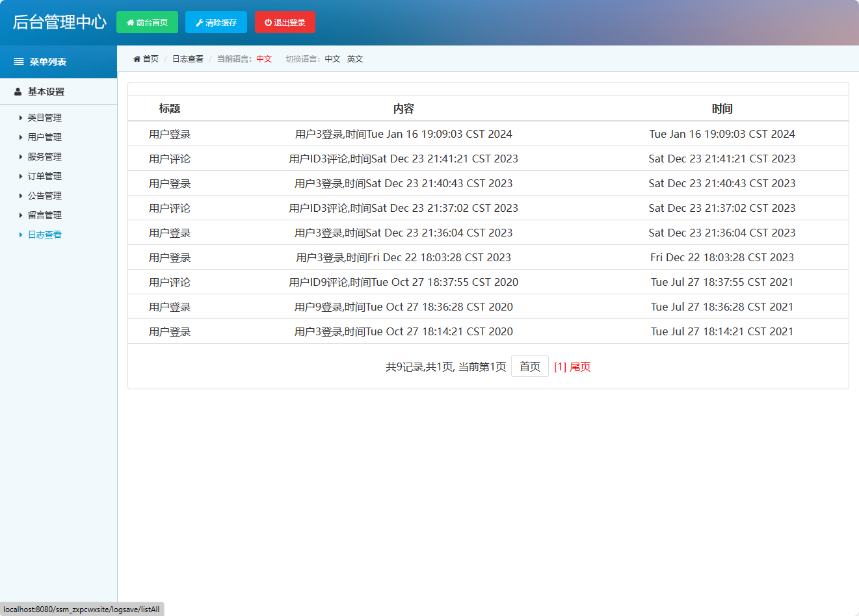Expand 类目管理 using its triangle arrow

[x=19, y=118]
